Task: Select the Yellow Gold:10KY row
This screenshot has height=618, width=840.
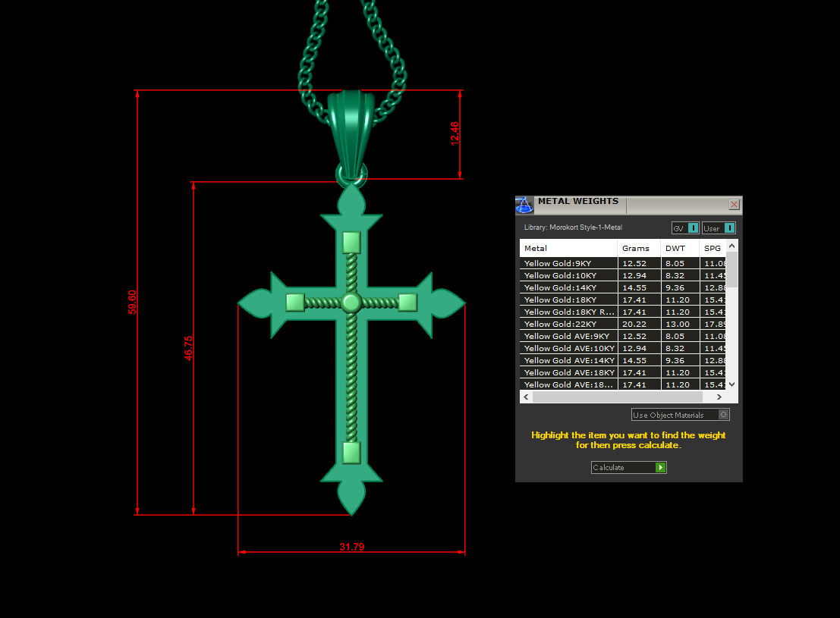Action: (x=622, y=275)
